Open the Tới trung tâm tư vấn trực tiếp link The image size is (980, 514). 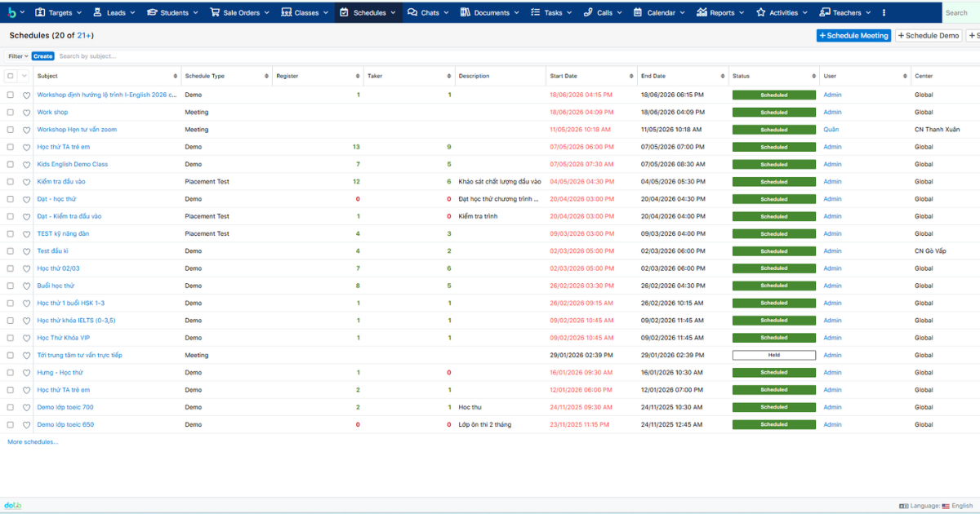pyautogui.click(x=80, y=355)
